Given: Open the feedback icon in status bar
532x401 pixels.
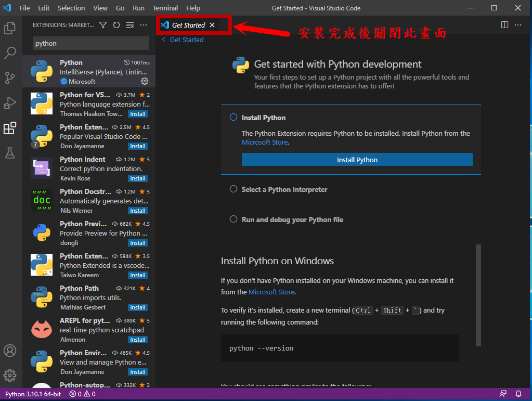Looking at the screenshot, I should pyautogui.click(x=503, y=394).
